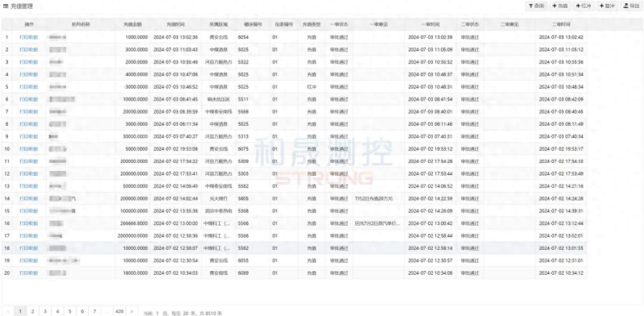Viewport: 644px width, 316px height.
Task: Sort by 二审时间 column header
Action: (561, 24)
